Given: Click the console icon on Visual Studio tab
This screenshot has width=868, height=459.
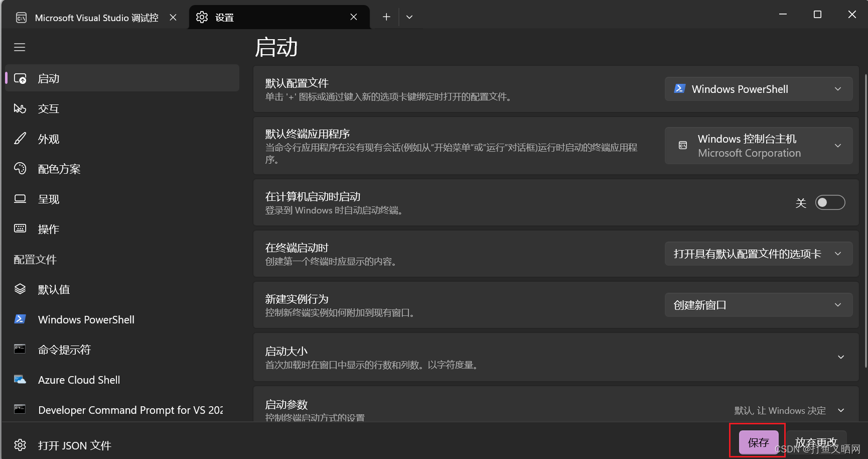Looking at the screenshot, I should click(21, 18).
